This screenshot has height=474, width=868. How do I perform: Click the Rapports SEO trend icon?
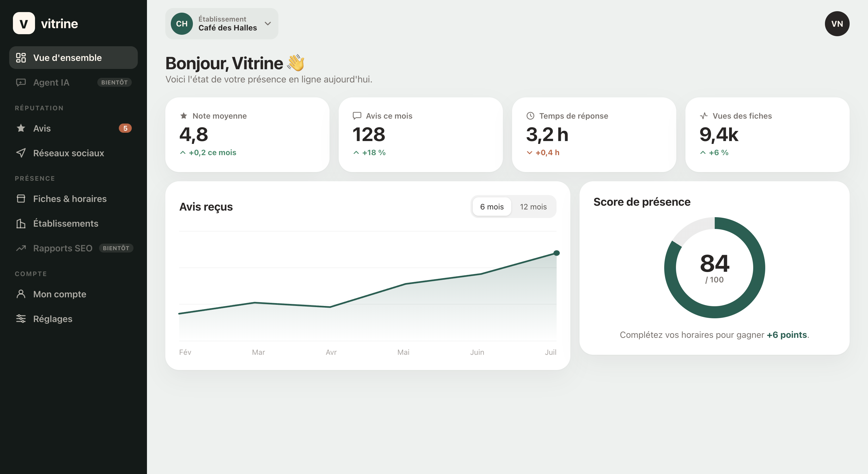click(x=21, y=248)
